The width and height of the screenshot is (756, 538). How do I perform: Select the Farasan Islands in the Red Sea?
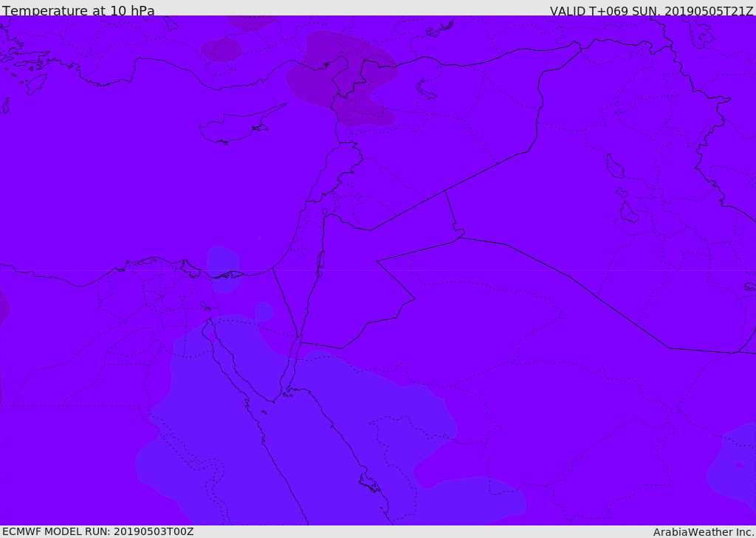pos(370,483)
